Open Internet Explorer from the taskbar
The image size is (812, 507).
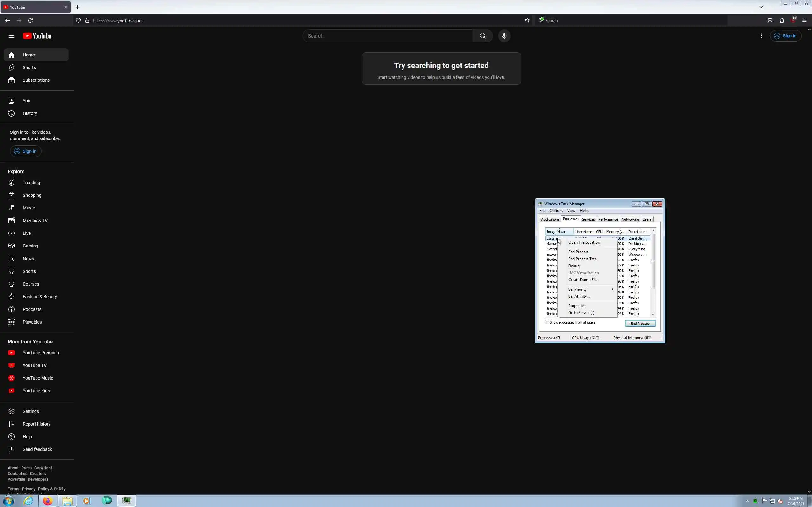29,501
